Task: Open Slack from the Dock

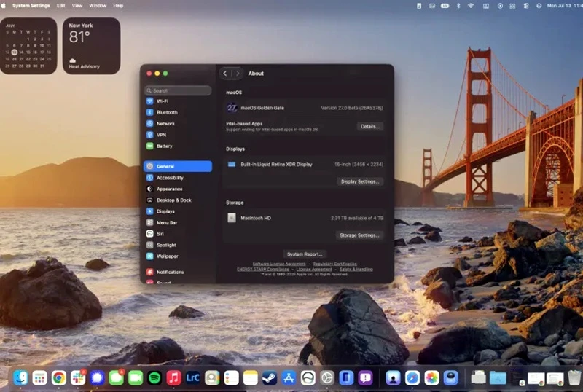Action: [x=78, y=378]
